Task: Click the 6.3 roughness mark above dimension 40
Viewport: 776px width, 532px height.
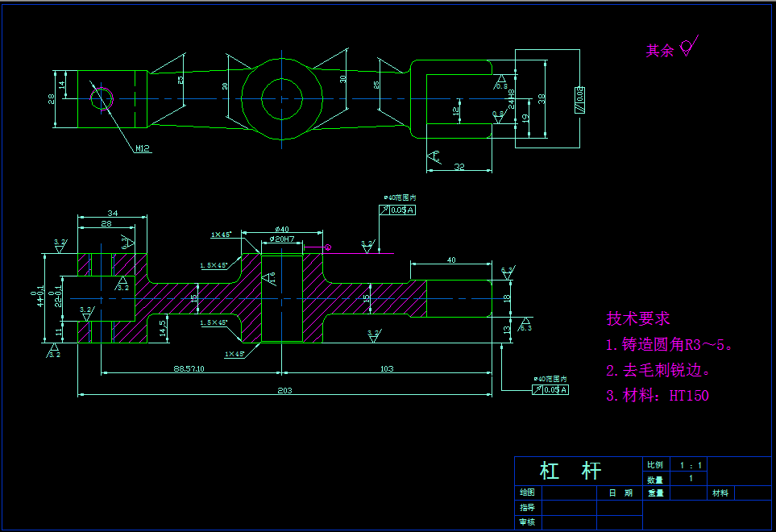Action: [508, 270]
